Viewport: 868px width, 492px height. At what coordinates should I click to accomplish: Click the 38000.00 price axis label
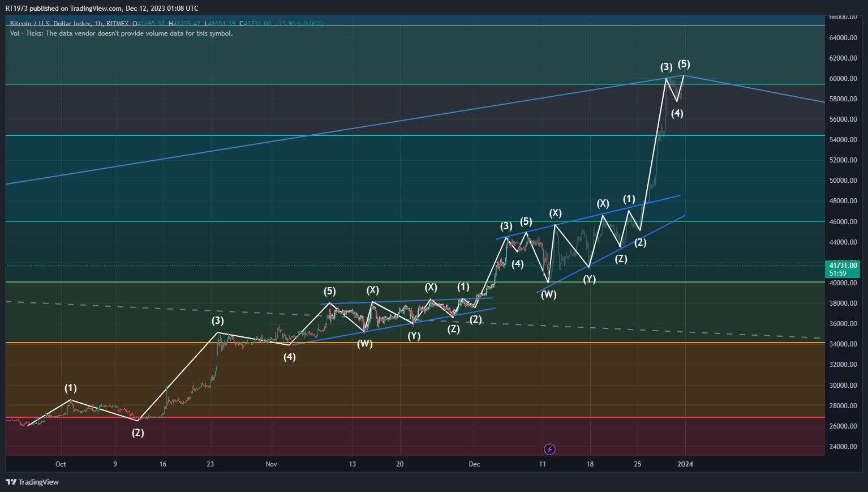click(843, 303)
